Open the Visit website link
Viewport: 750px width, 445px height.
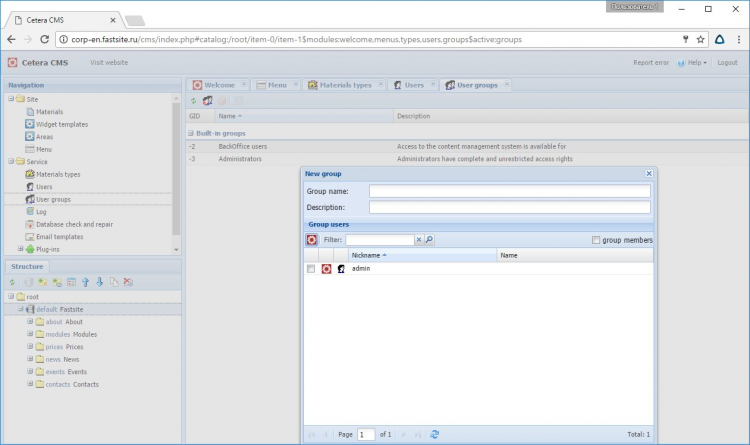tap(109, 63)
